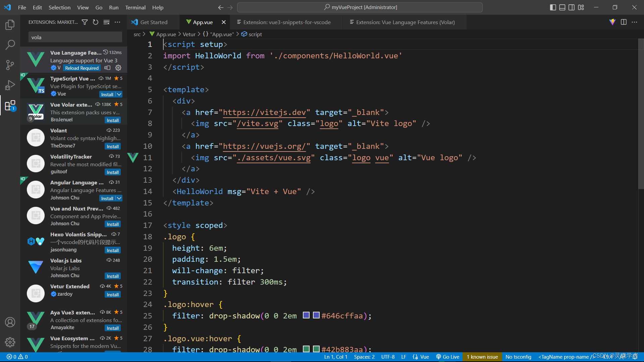The image size is (644, 362).
Task: Refresh the extensions list
Action: coord(96,22)
